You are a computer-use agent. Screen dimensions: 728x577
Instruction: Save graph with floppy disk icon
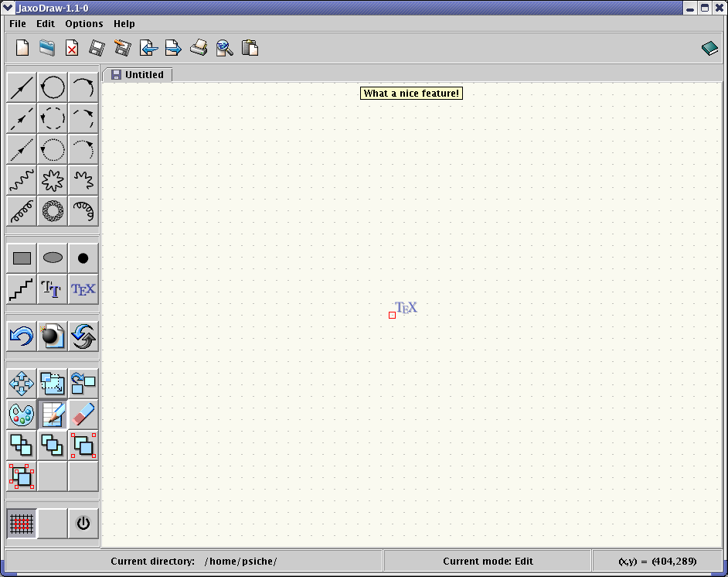pos(97,48)
